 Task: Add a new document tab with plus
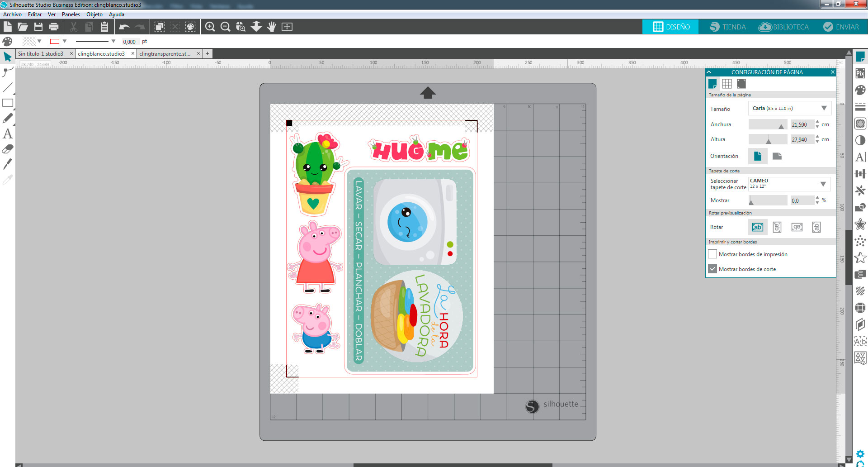[208, 53]
